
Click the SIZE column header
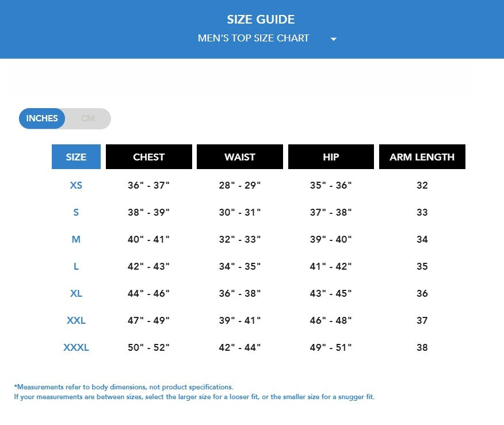(x=76, y=157)
